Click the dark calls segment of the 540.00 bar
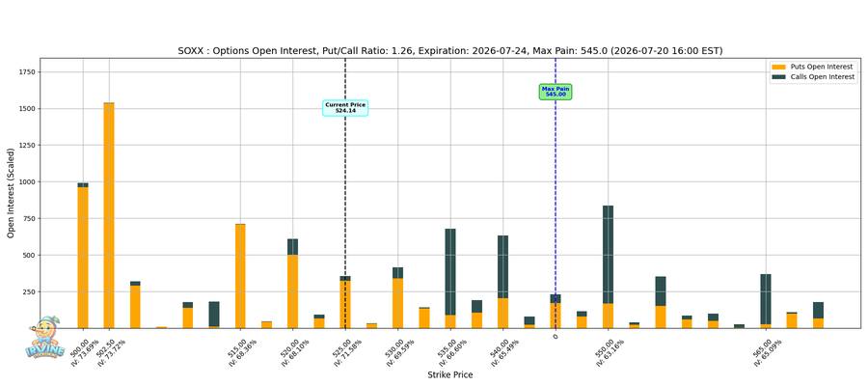Image resolution: width=868 pixels, height=386 pixels. coord(502,267)
